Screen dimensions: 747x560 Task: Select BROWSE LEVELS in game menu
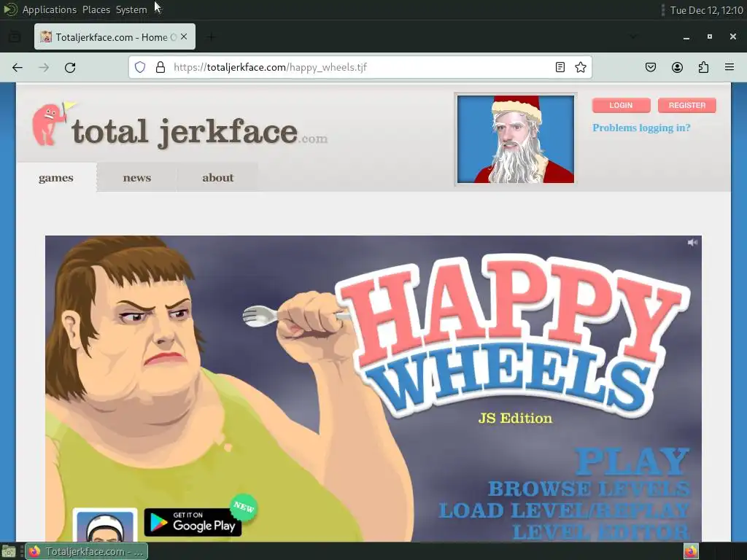coord(589,489)
